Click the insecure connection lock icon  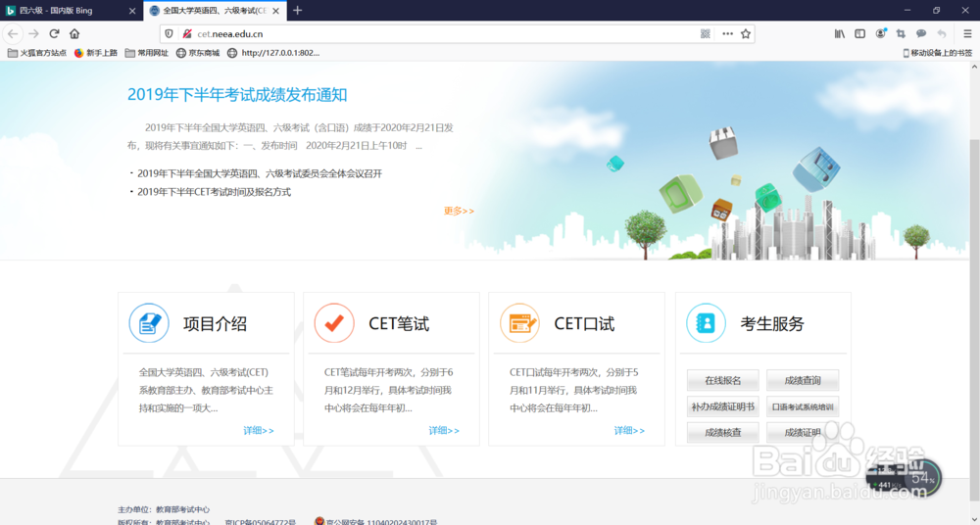click(186, 33)
